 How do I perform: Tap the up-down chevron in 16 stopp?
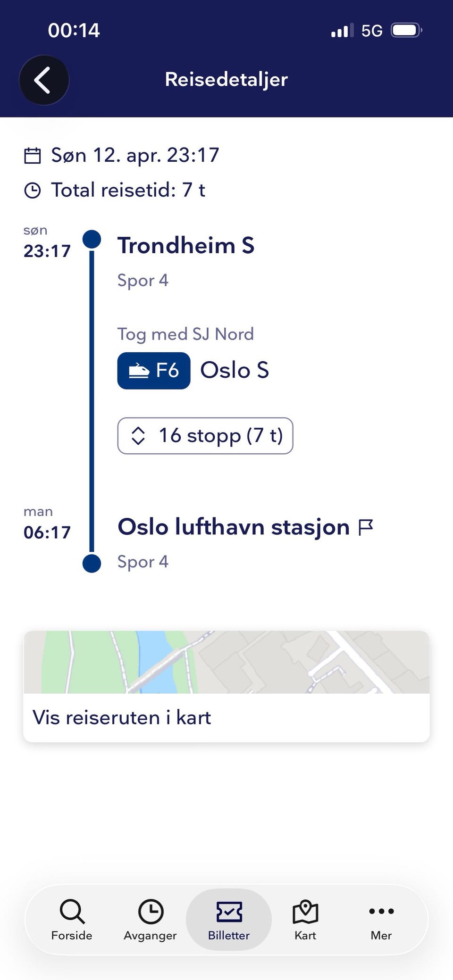(138, 436)
